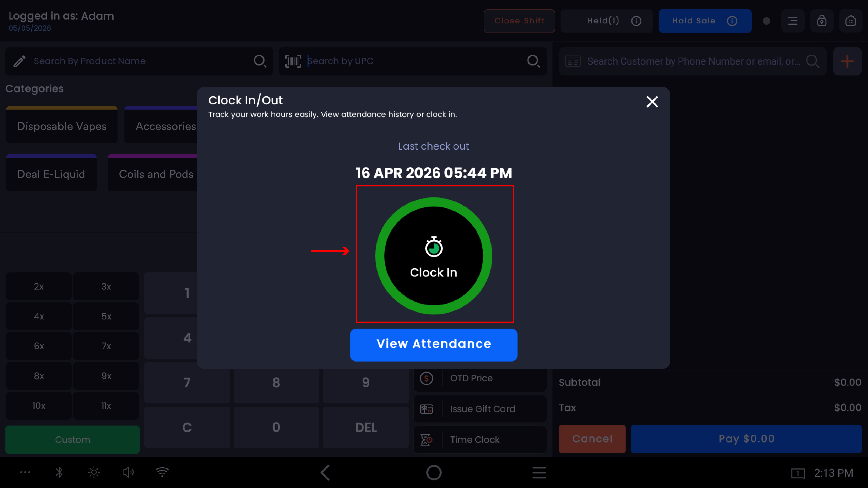The image size is (868, 488).
Task: Click the Close Shift button
Action: 519,21
